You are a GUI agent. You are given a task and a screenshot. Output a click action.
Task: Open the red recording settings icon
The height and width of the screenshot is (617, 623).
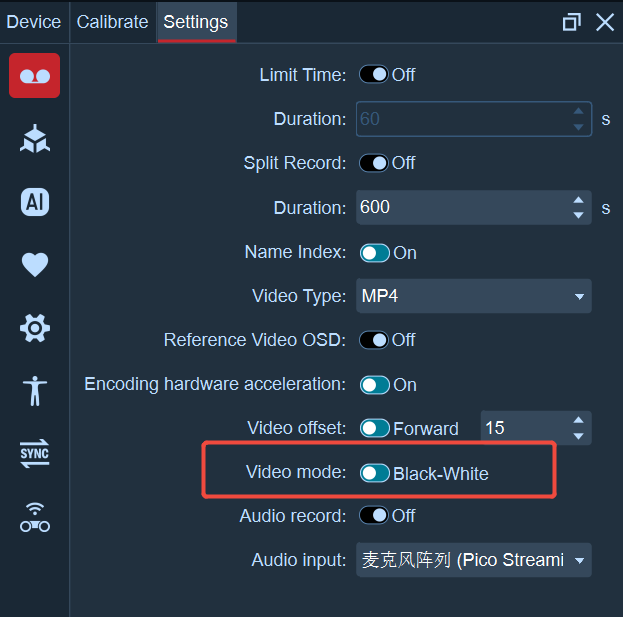pos(35,75)
